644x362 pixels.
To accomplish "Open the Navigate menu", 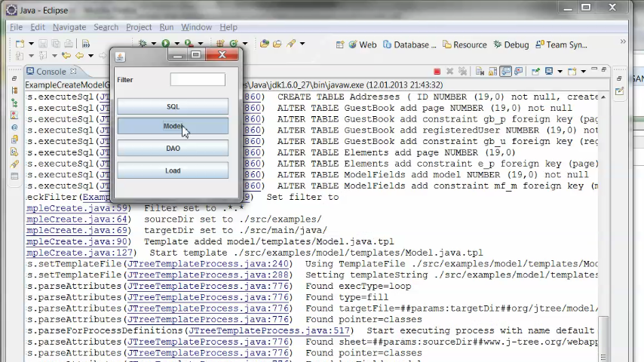I will [69, 27].
